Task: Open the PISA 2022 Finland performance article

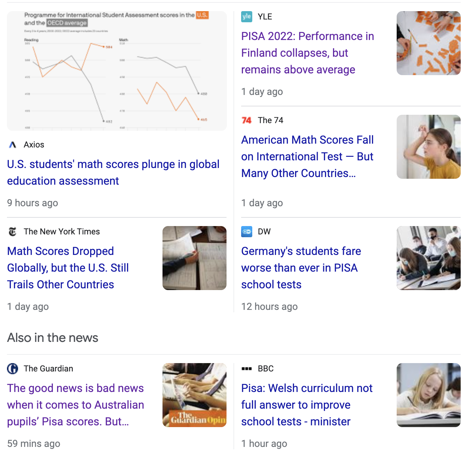Action: click(307, 53)
